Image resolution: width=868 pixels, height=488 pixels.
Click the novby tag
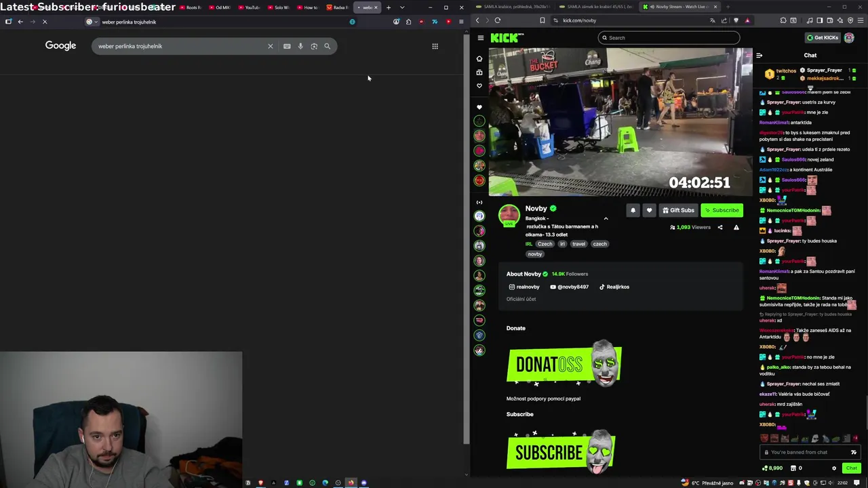coord(535,254)
